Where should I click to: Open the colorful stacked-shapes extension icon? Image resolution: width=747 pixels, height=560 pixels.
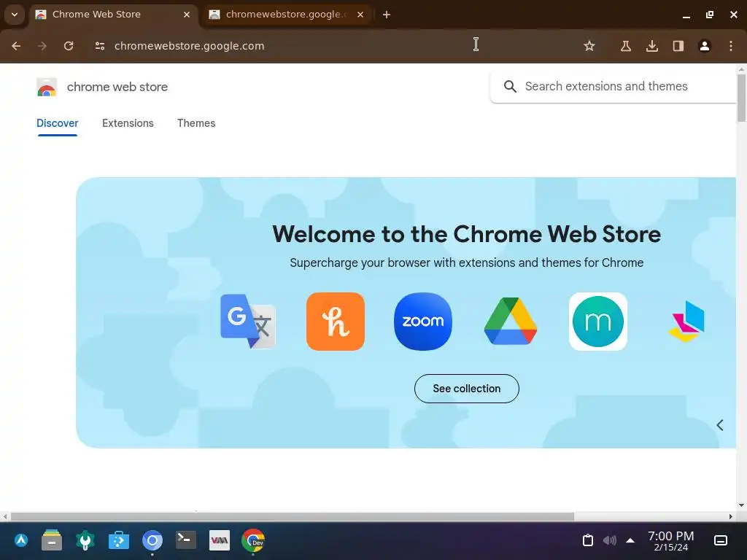[686, 322]
